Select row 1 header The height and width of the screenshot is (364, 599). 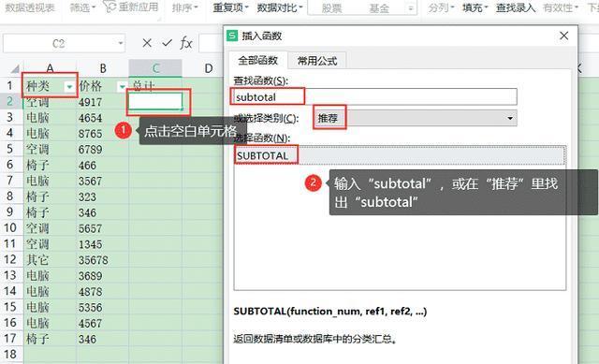coord(10,86)
